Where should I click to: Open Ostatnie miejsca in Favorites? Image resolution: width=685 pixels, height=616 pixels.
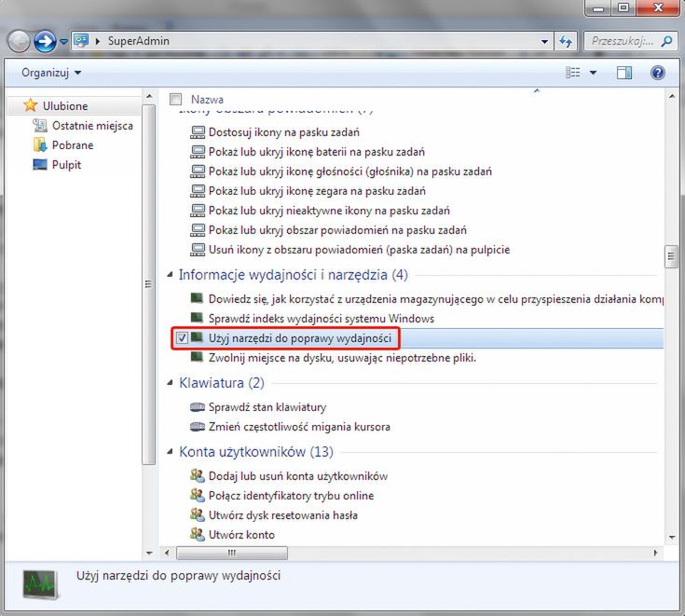92,126
